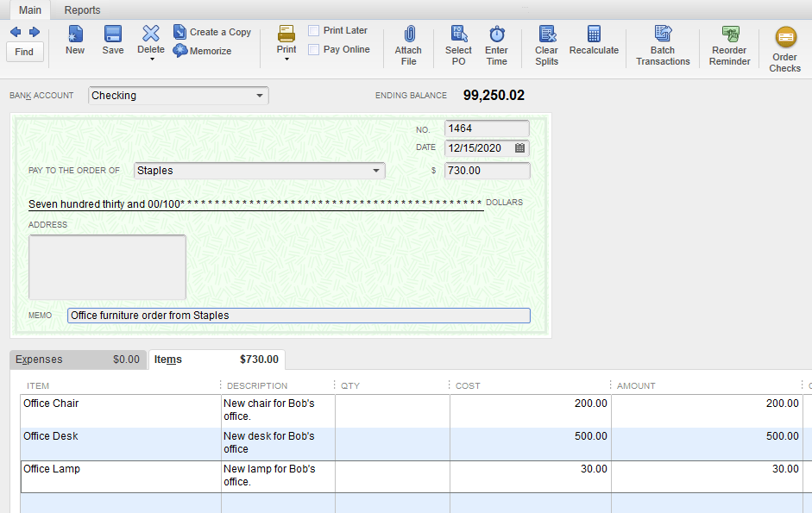
Task: Click Memorize transaction
Action: pyautogui.click(x=203, y=51)
